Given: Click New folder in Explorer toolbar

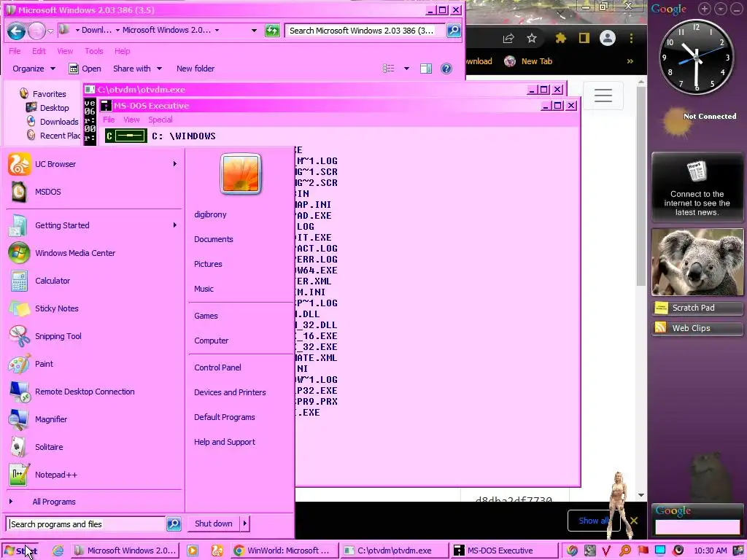Looking at the screenshot, I should coord(196,69).
